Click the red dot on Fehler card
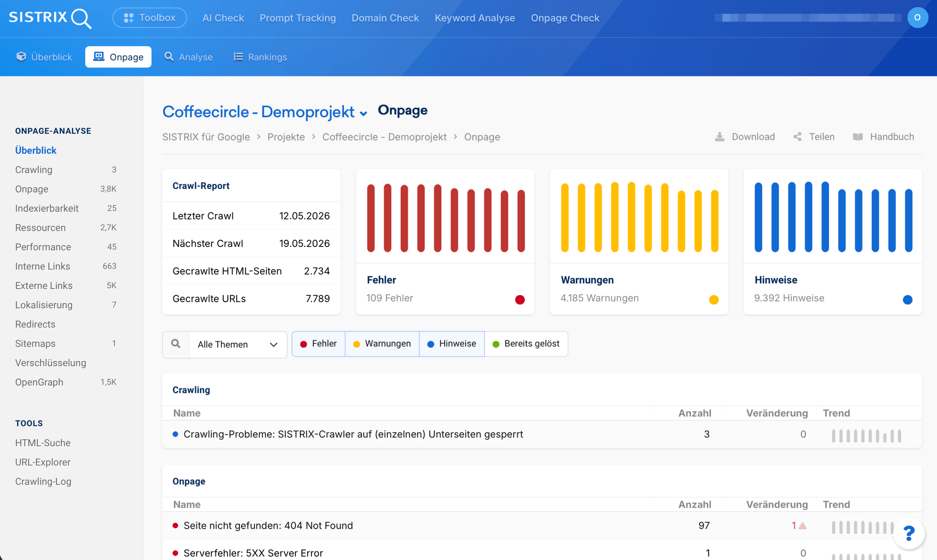Viewport: 937px width, 560px height. point(520,300)
